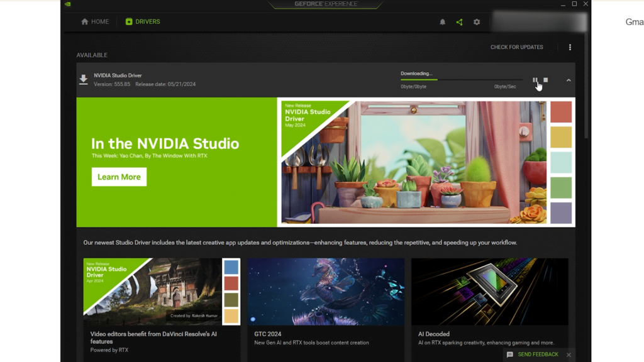Collapse the NVIDIA Studio Driver details
The height and width of the screenshot is (362, 644).
[569, 80]
